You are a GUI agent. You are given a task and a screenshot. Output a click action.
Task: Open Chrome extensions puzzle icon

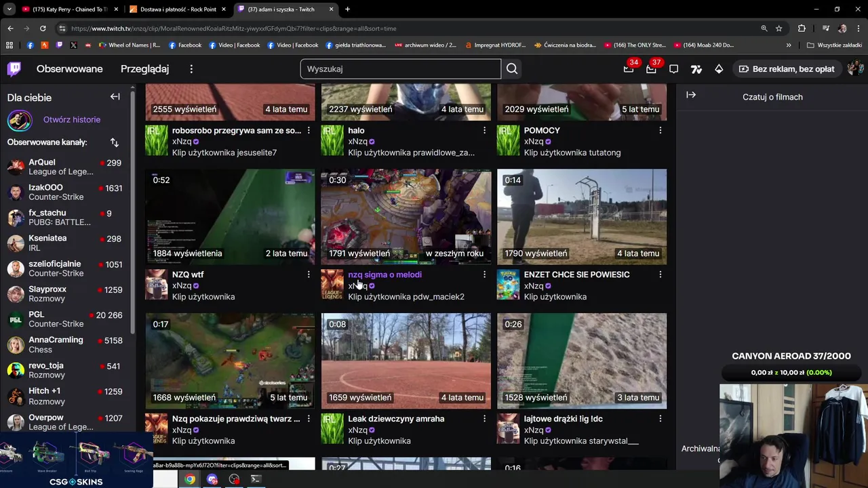(x=802, y=28)
